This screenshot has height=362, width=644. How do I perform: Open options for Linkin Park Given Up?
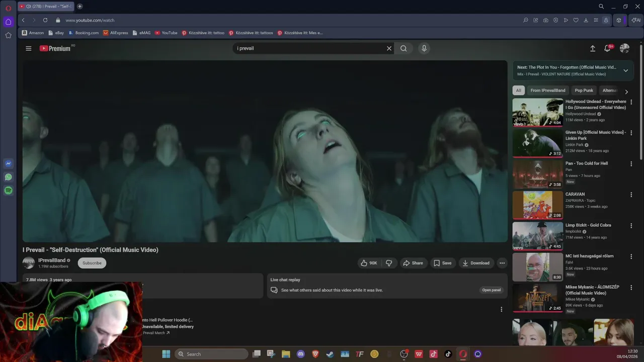click(631, 133)
